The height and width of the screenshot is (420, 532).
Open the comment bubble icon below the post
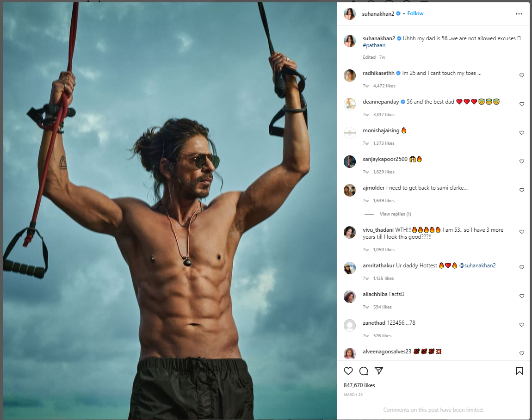click(364, 371)
